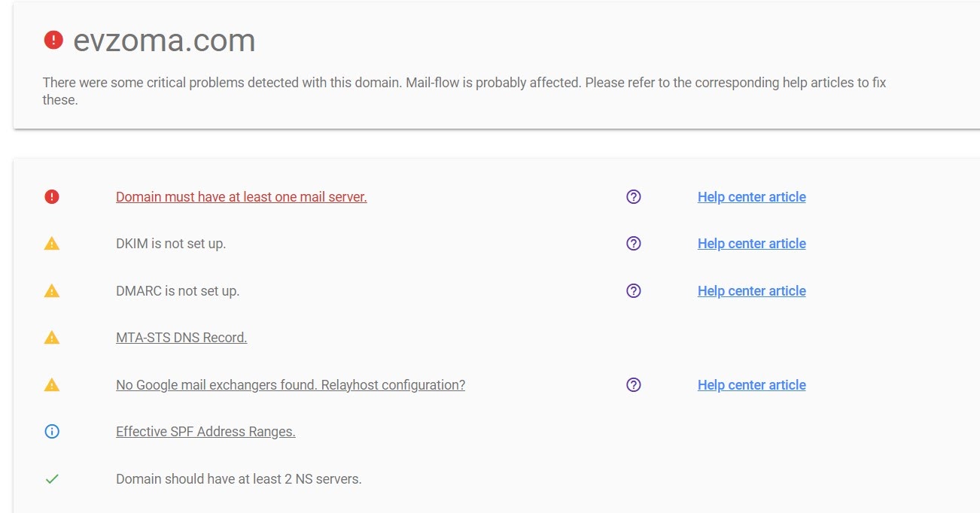This screenshot has width=980, height=513.
Task: Open question mark help for DMARC row
Action: point(634,291)
